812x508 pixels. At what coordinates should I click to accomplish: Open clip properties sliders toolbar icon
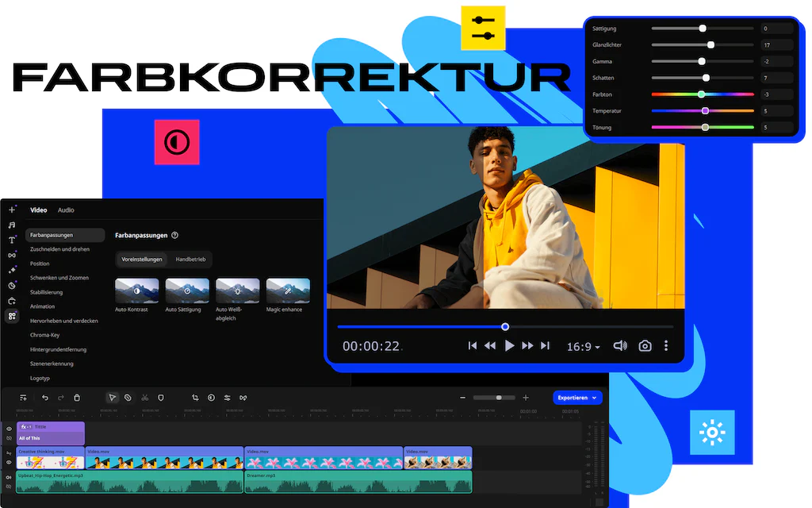pyautogui.click(x=228, y=398)
